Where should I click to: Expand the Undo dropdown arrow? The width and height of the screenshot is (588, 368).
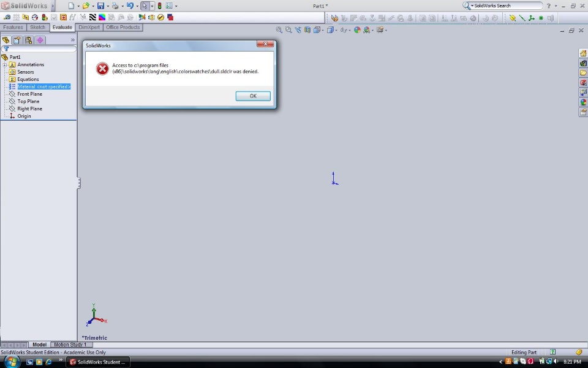point(137,6)
